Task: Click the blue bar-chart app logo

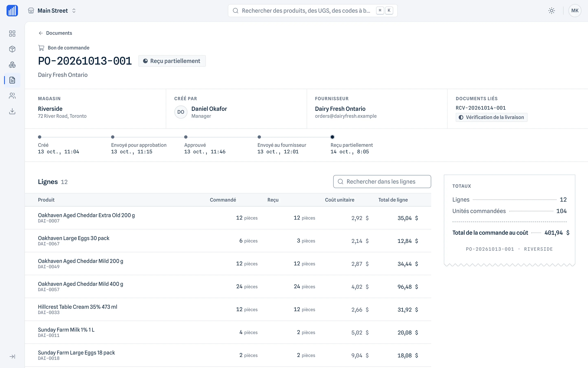Action: click(x=12, y=10)
